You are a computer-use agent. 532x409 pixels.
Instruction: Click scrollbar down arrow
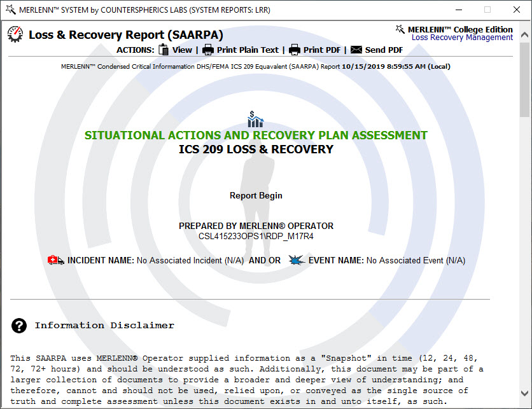tap(524, 393)
